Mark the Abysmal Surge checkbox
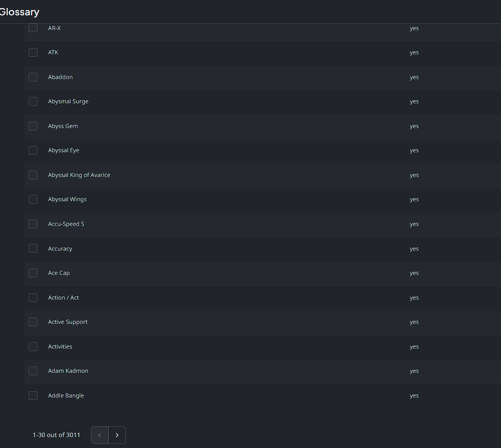Screen dimensions: 501x448 point(33,101)
